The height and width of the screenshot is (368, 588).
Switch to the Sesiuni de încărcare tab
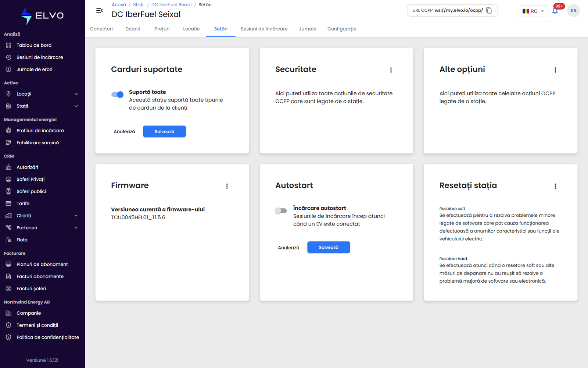(x=264, y=29)
